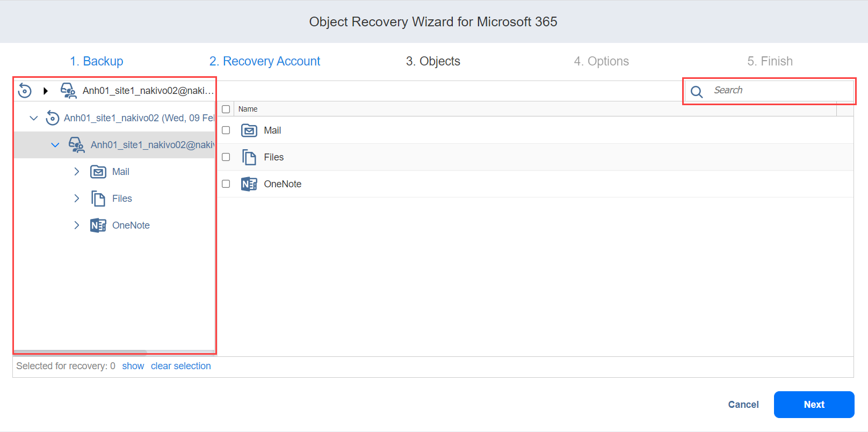868x432 pixels.
Task: Expand the Mail node in the tree
Action: coord(77,172)
